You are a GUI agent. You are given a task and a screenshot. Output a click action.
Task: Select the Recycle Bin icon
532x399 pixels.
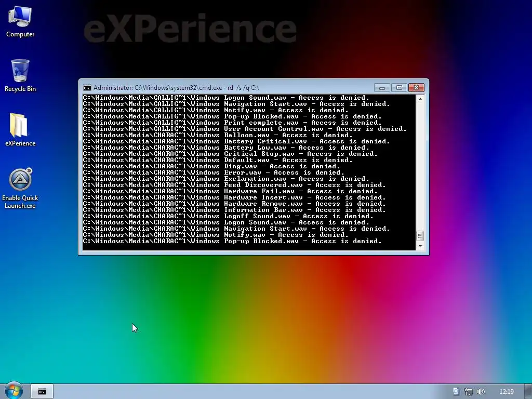(20, 76)
